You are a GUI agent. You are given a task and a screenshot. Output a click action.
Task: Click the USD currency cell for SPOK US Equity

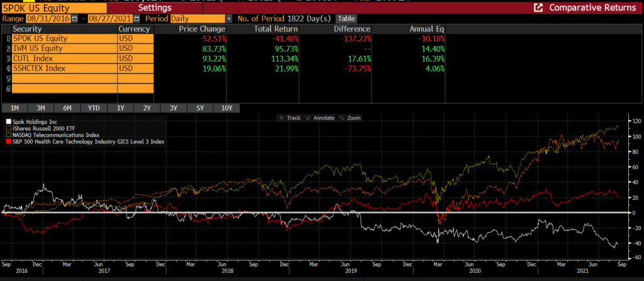pyautogui.click(x=136, y=38)
